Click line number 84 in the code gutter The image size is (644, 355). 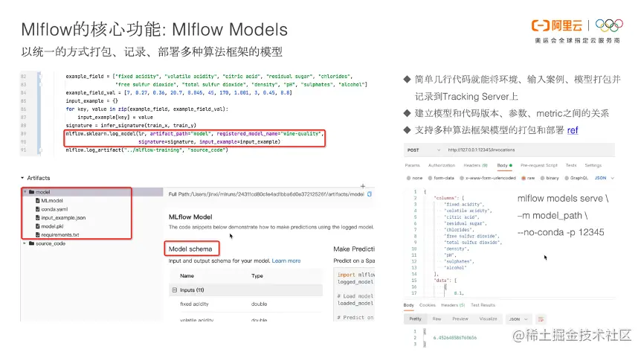[23, 92]
